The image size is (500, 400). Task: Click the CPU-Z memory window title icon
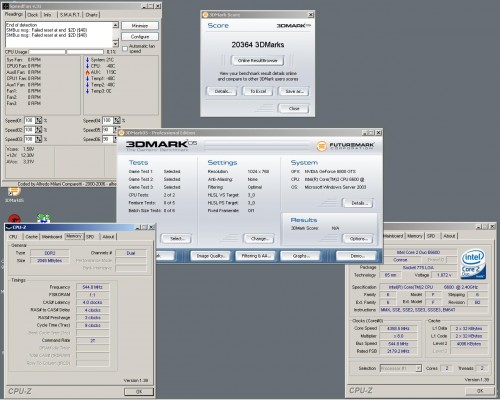tap(9, 227)
